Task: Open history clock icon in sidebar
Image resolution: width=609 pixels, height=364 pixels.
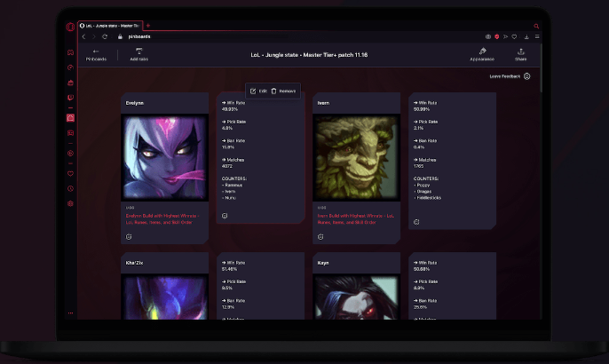Action: pyautogui.click(x=70, y=187)
